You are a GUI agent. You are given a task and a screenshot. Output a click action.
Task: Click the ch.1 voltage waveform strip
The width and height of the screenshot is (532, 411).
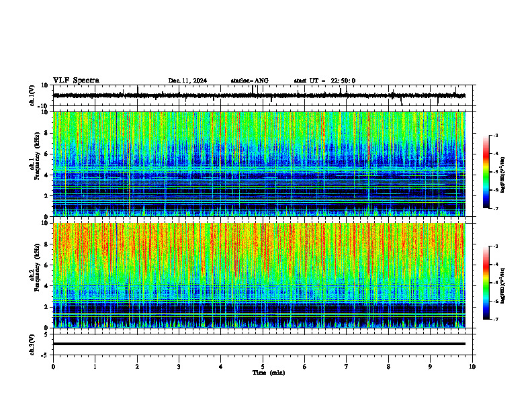(259, 95)
